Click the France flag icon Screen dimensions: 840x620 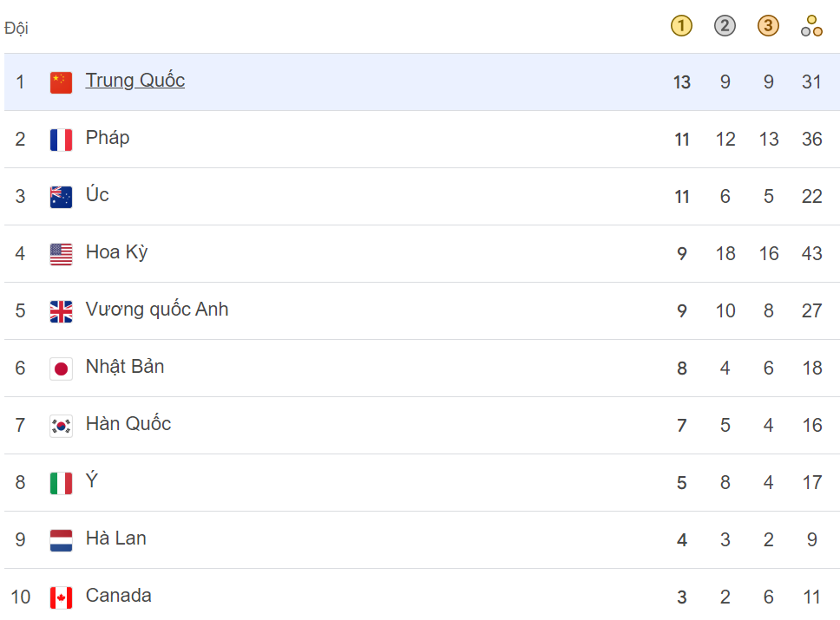(60, 137)
